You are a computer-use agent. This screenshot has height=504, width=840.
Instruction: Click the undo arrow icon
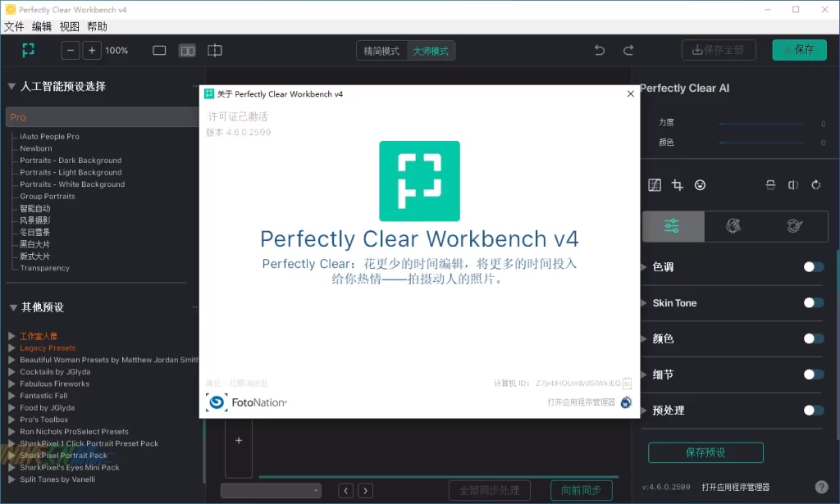600,51
